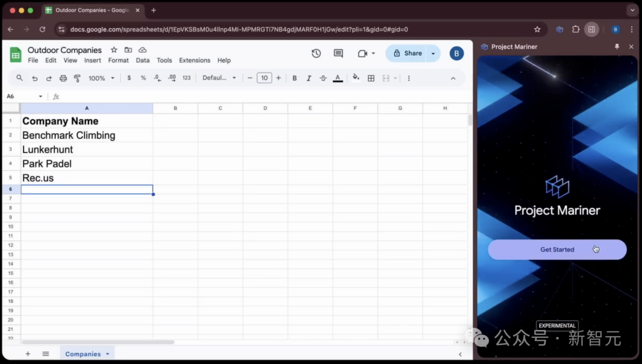Click the print icon in toolbar

coord(63,78)
